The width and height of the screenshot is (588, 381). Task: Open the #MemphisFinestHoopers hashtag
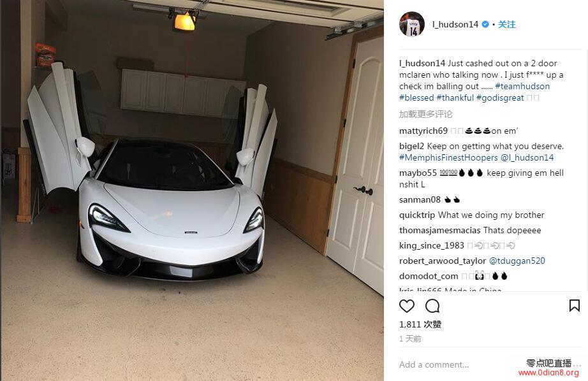(448, 158)
